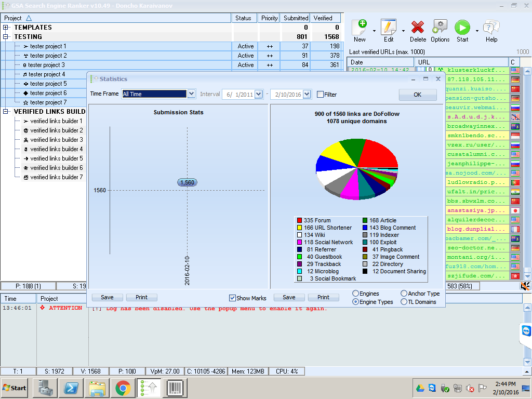
Task: Open the Windows Start button
Action: click(x=15, y=388)
